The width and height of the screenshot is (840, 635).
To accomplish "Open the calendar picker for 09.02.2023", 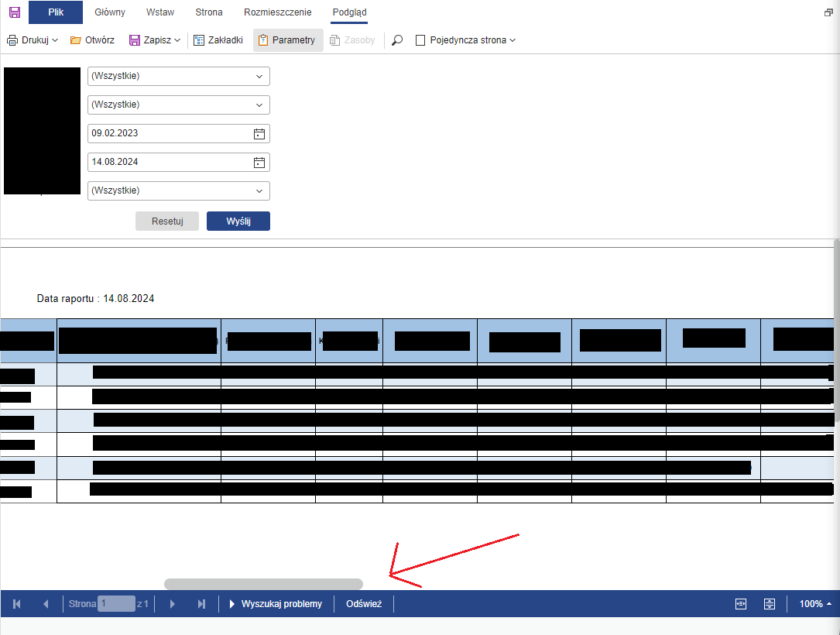I will (x=259, y=133).
